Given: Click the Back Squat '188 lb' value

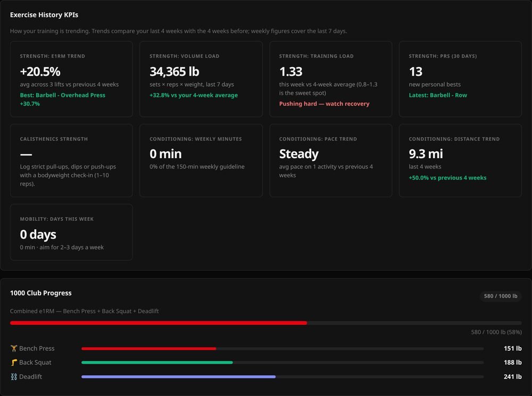Looking at the screenshot, I should [x=513, y=362].
